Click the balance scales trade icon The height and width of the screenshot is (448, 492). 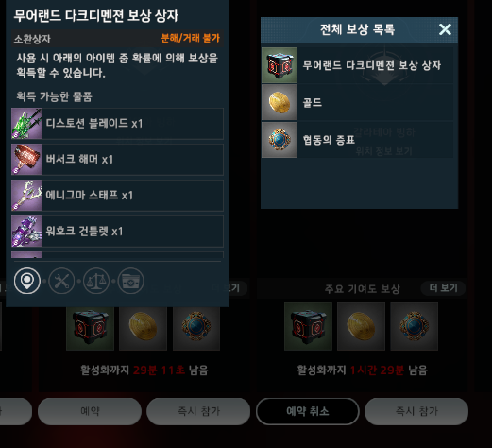(x=96, y=281)
